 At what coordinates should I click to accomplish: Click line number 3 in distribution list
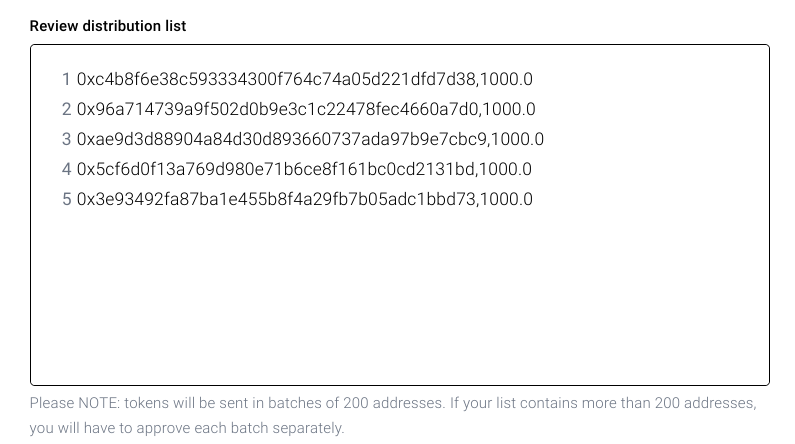[x=66, y=139]
